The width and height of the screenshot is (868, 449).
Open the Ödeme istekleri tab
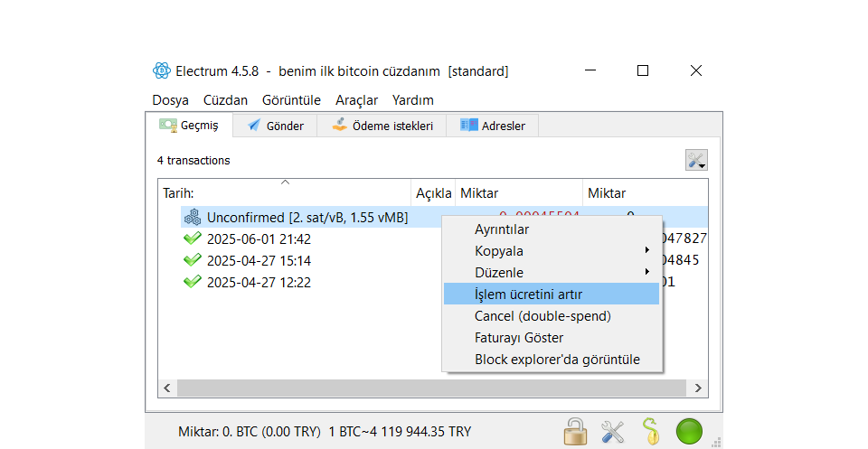[x=382, y=126]
